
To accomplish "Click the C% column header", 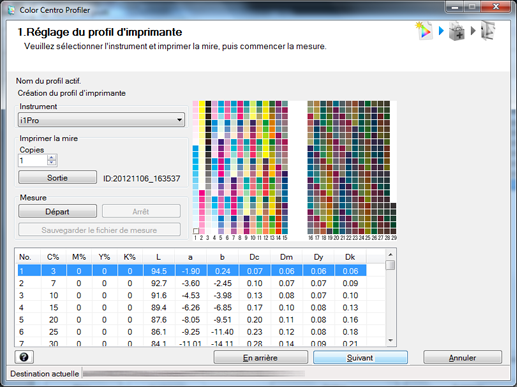I will click(53, 257).
